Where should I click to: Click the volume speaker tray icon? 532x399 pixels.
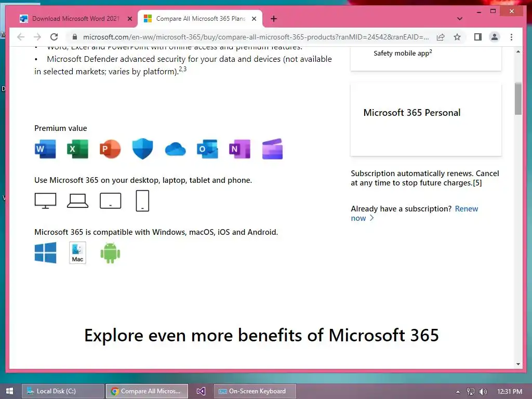(483, 392)
